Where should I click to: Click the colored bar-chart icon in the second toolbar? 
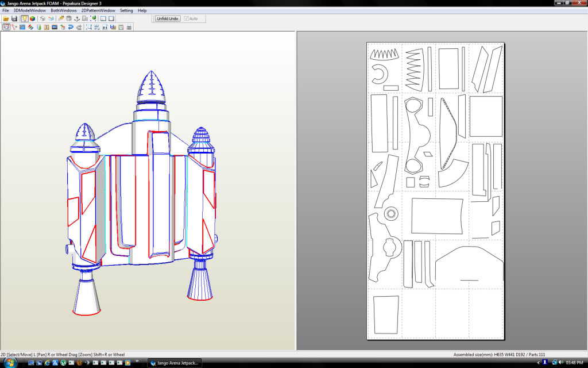tap(113, 27)
